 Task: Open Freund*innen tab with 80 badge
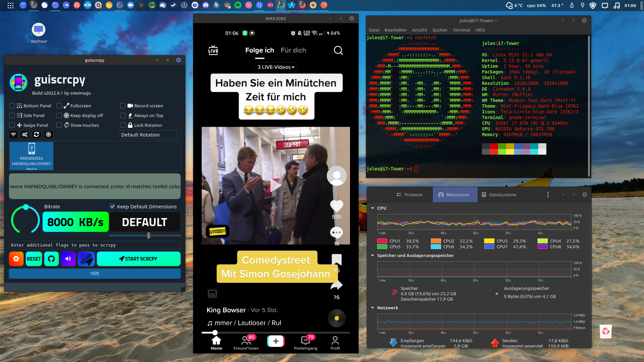pos(246,343)
